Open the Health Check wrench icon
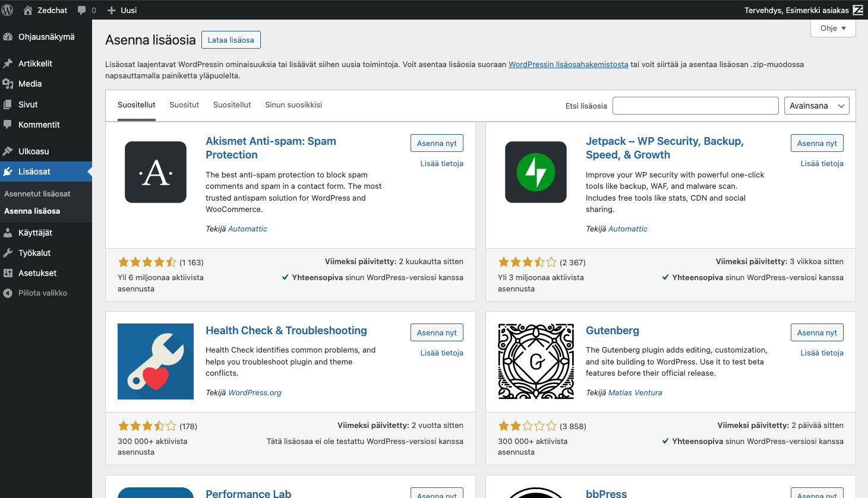 156,361
